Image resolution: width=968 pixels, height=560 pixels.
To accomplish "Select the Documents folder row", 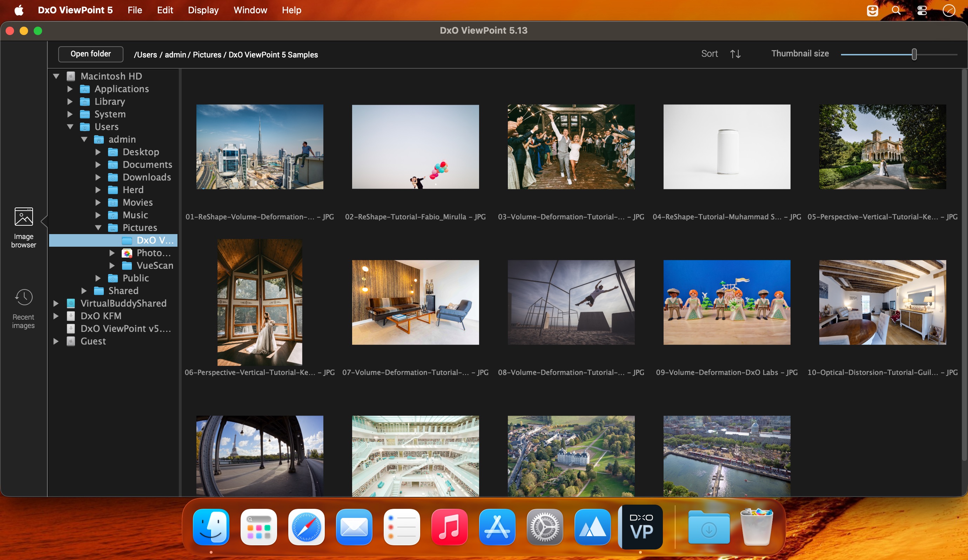I will click(113, 165).
